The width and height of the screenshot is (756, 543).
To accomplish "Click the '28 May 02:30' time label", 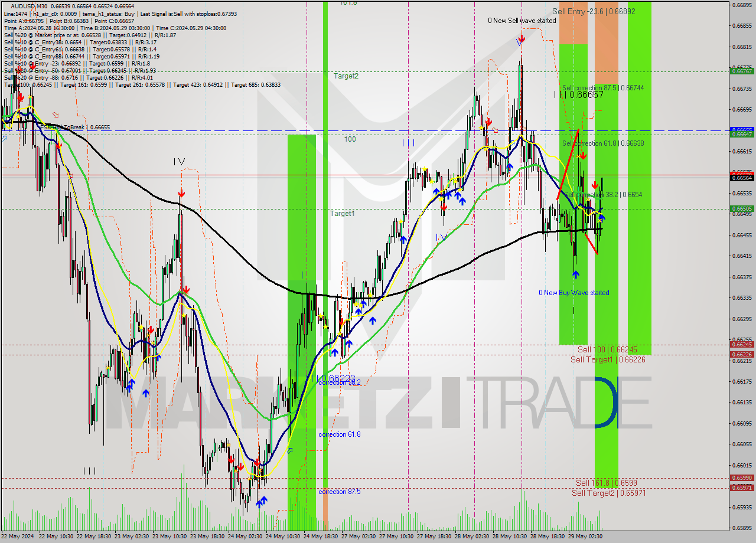I will click(473, 537).
